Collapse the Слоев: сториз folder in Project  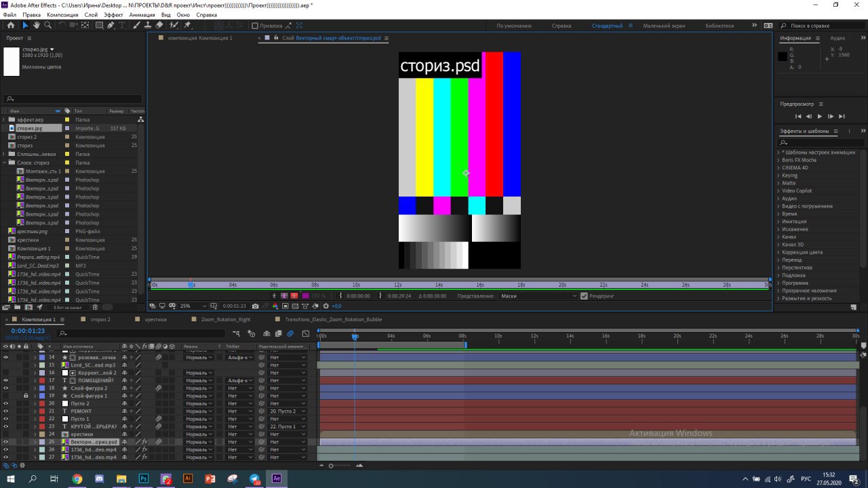coord(4,163)
